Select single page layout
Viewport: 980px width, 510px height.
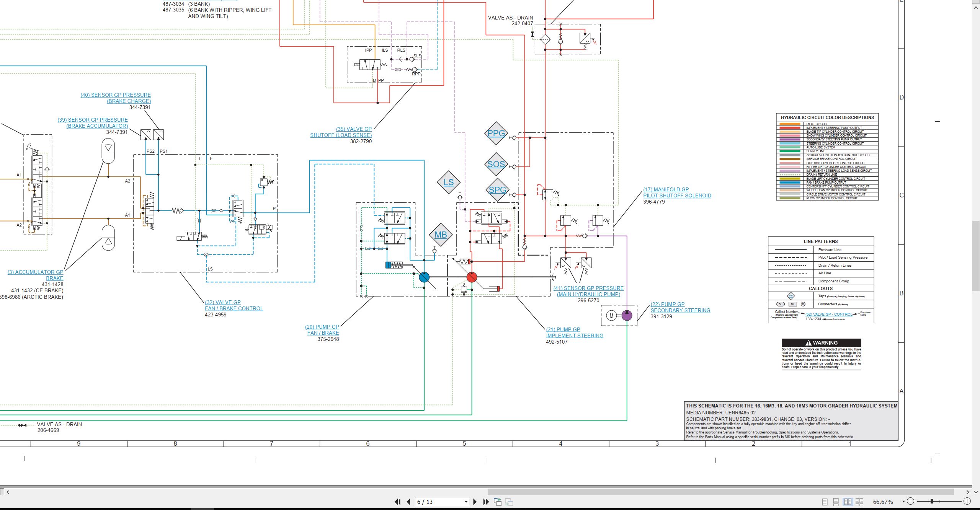[x=825, y=502]
